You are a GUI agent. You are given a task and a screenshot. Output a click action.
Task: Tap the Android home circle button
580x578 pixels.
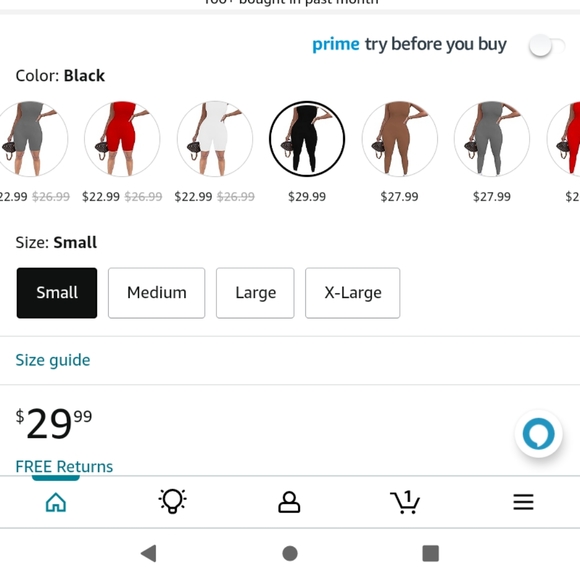pos(290,554)
